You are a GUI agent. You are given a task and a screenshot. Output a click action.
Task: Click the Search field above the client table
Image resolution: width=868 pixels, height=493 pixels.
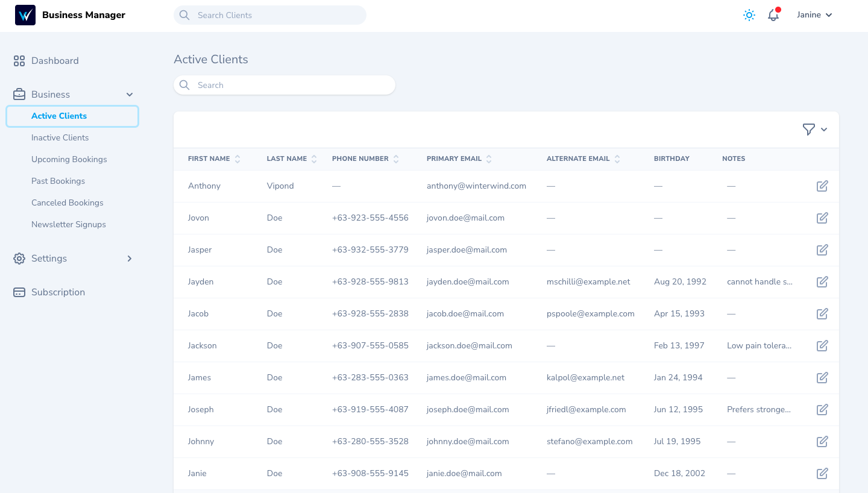[284, 85]
